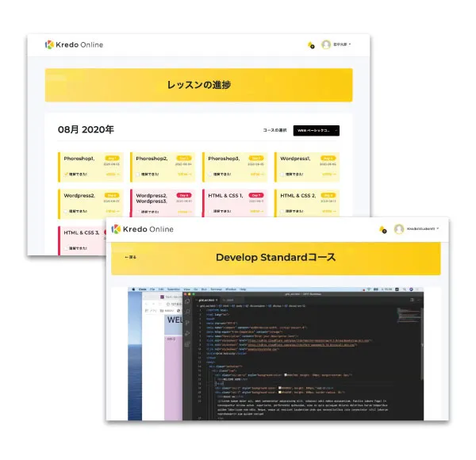Tick the checkbox on the Wordpress2 yellow card
This screenshot has height=460, width=476.
[66, 211]
